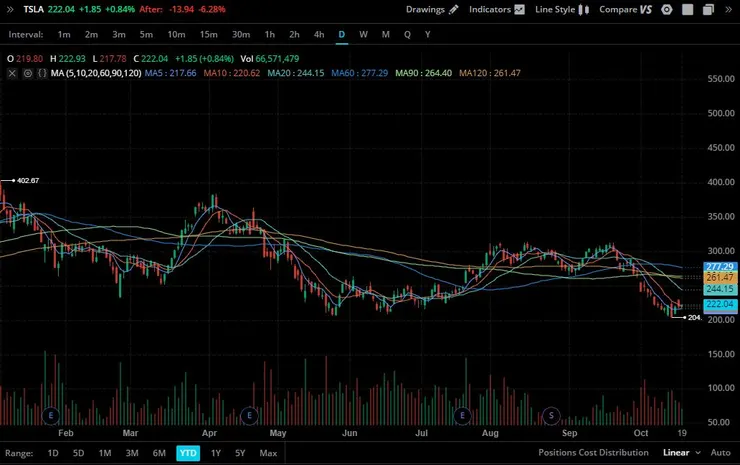Select the monthly M interval

coord(386,34)
